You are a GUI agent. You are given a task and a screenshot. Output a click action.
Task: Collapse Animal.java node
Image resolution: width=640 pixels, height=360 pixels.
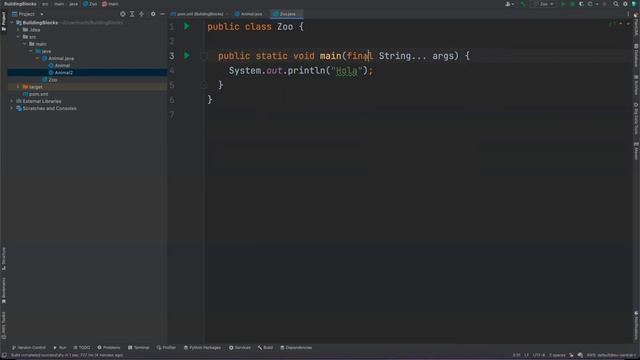point(38,58)
